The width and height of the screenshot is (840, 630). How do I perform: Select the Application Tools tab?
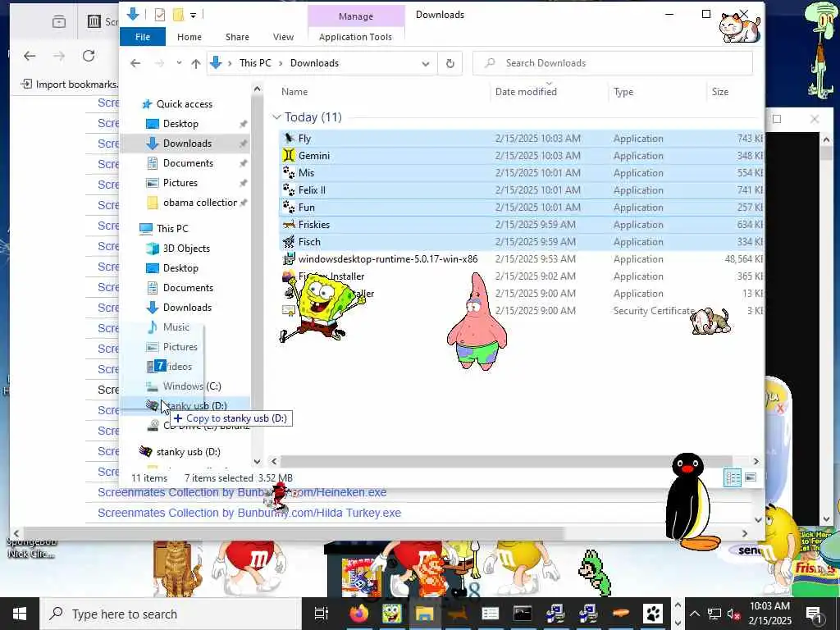click(355, 37)
